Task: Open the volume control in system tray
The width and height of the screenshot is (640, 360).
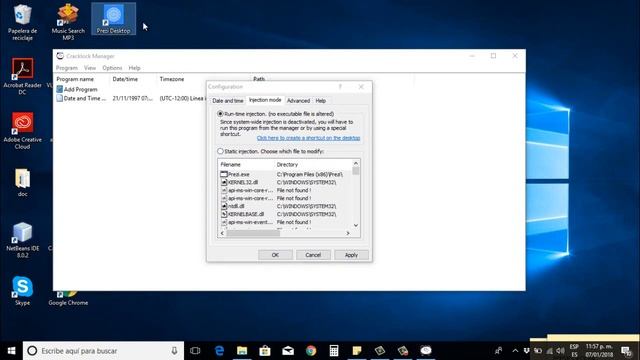Action: (560, 351)
